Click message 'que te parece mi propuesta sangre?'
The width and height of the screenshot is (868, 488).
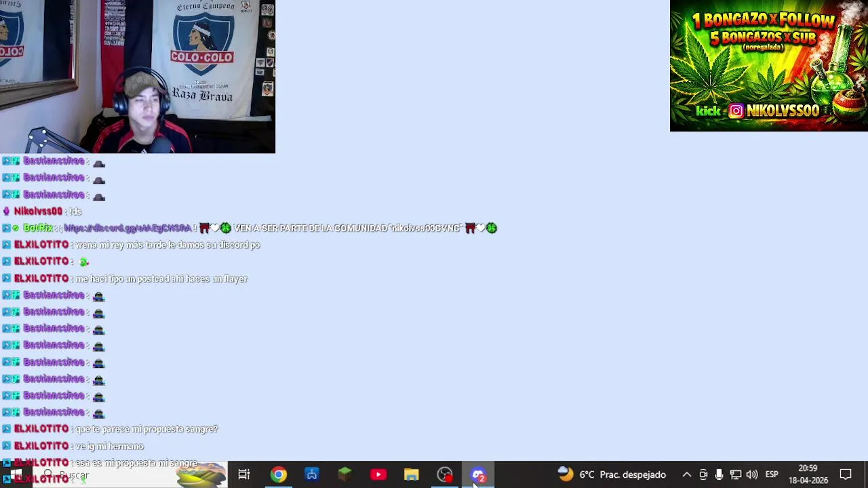pos(146,429)
